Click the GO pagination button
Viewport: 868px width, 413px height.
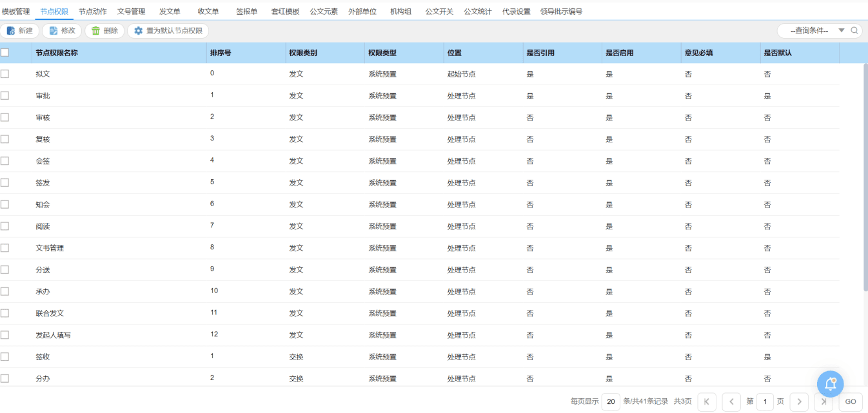click(851, 401)
